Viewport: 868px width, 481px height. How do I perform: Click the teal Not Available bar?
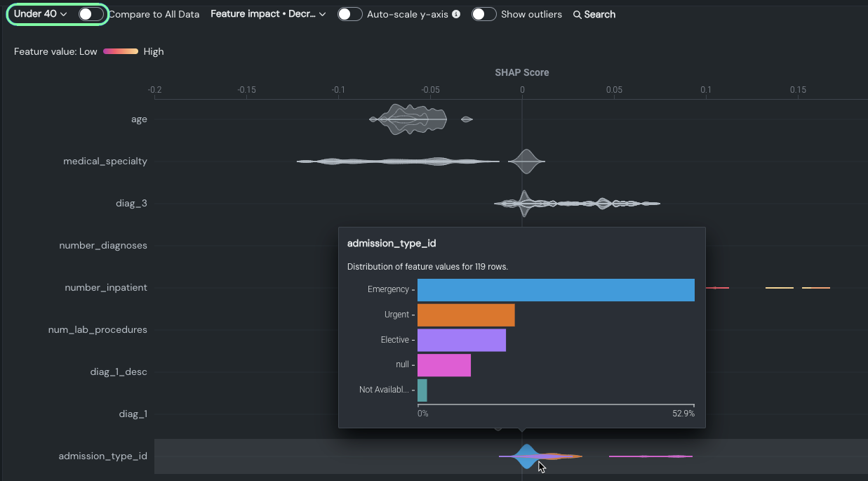click(422, 390)
